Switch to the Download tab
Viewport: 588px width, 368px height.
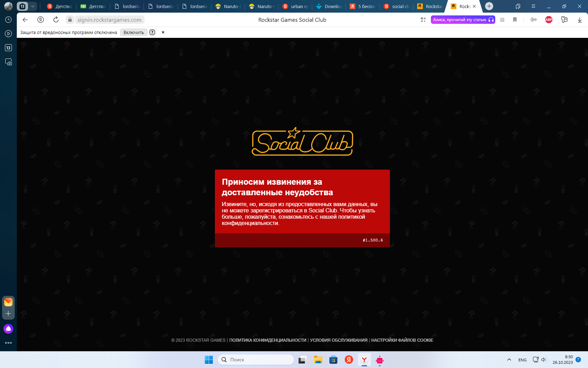(329, 6)
